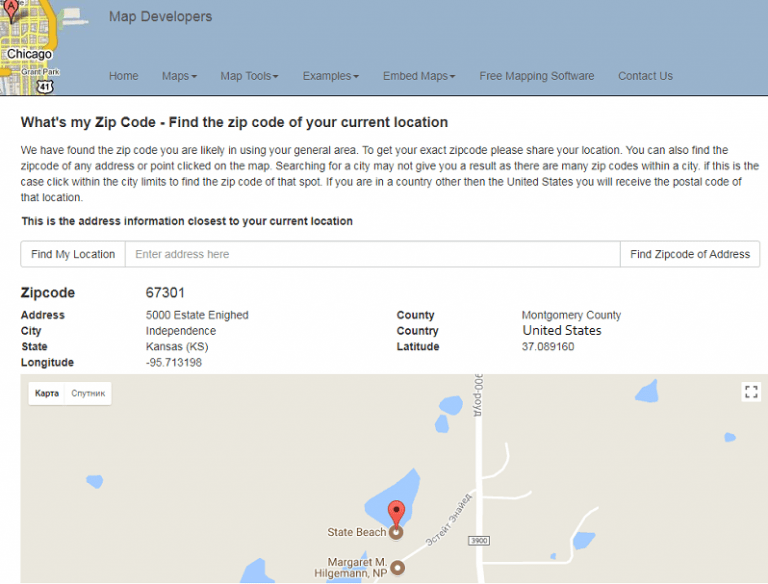Viewport: 768px width, 584px height.
Task: Open Free Mapping Software page
Action: [536, 76]
